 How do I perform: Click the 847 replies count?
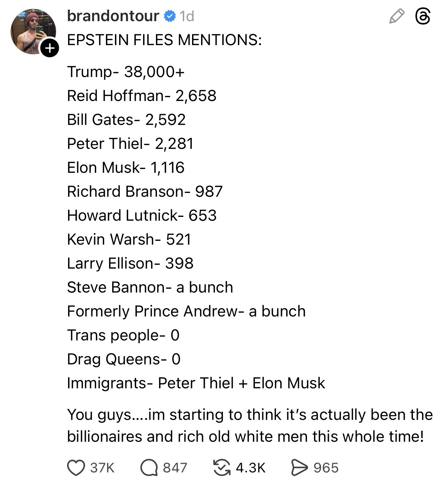(175, 468)
